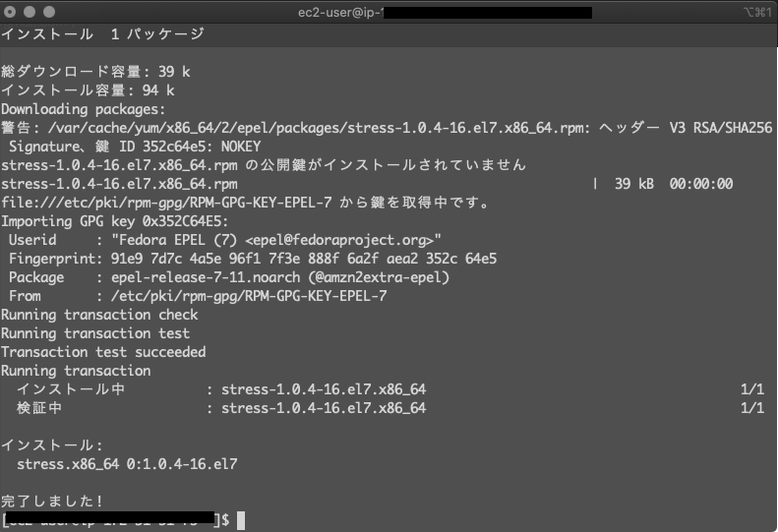
Task: Click 'Importing GPG key 0x352C64E5:' line
Action: 115,221
